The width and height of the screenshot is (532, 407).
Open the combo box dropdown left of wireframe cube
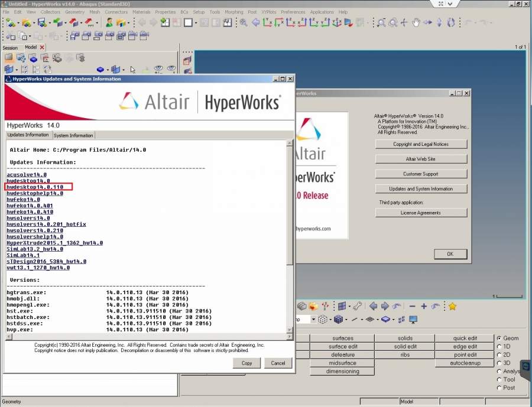(x=313, y=319)
